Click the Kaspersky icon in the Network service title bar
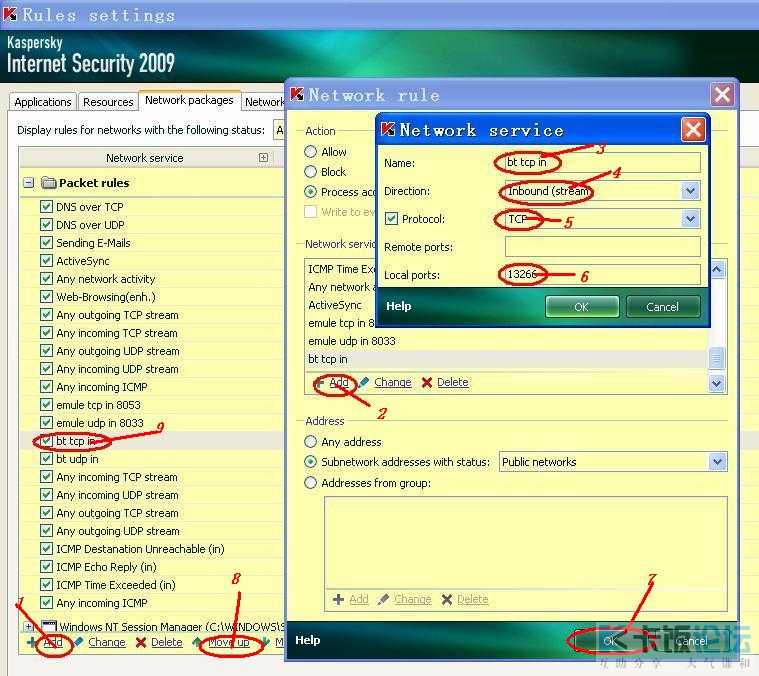 coord(388,129)
